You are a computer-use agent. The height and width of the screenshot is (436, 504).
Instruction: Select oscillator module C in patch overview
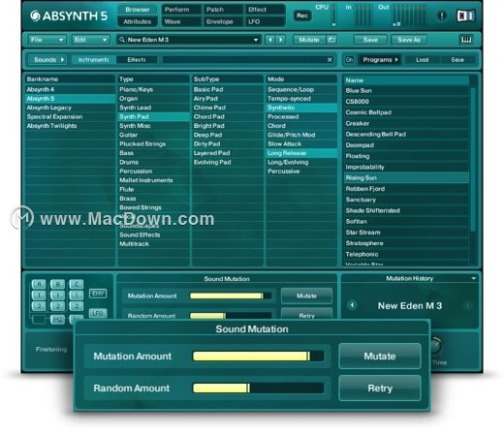77,284
